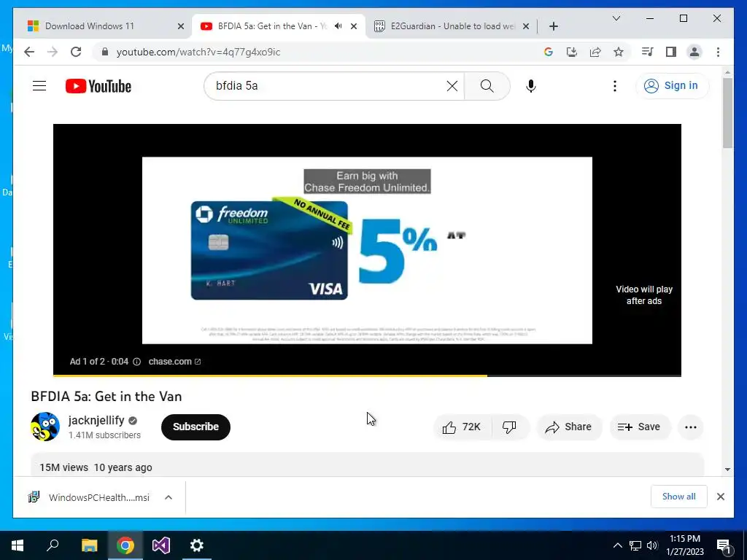Reload the YouTube page
This screenshot has width=747, height=560.
point(76,52)
